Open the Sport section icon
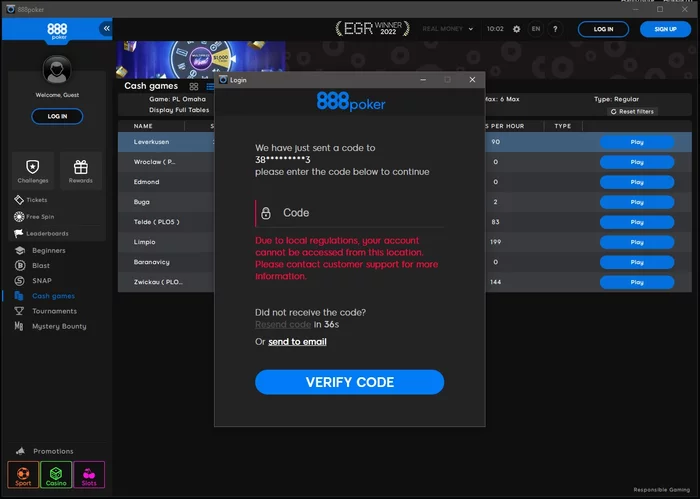This screenshot has width=700, height=499. (23, 475)
